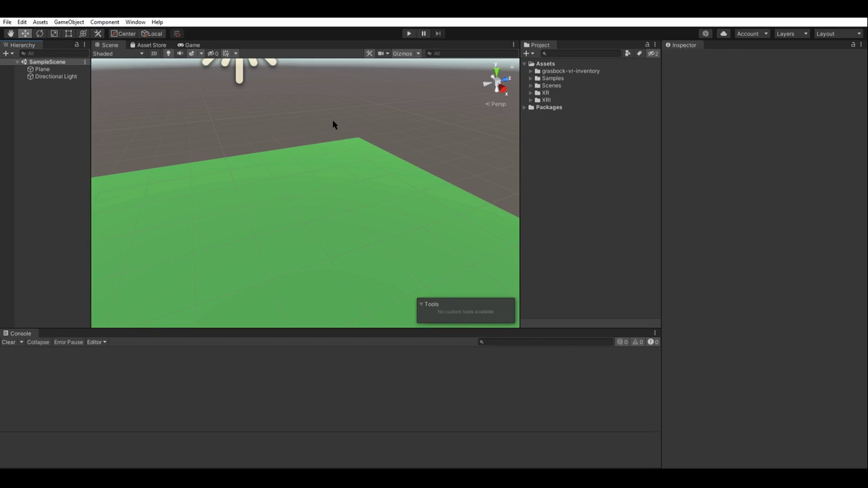Search by type icon in Project
Viewport: 868px width, 488px height.
tap(628, 54)
